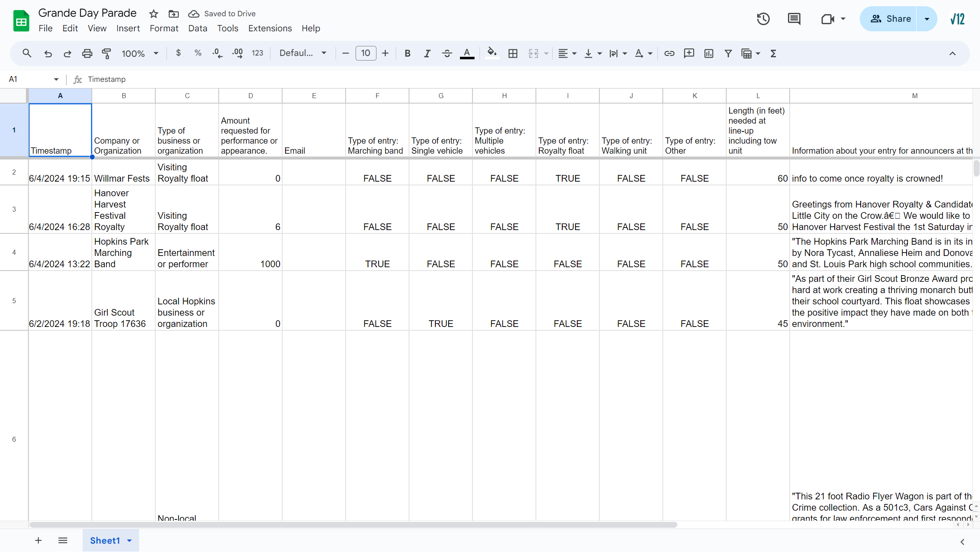Click the font size input field
Viewport: 980px width, 552px height.
pyautogui.click(x=366, y=53)
